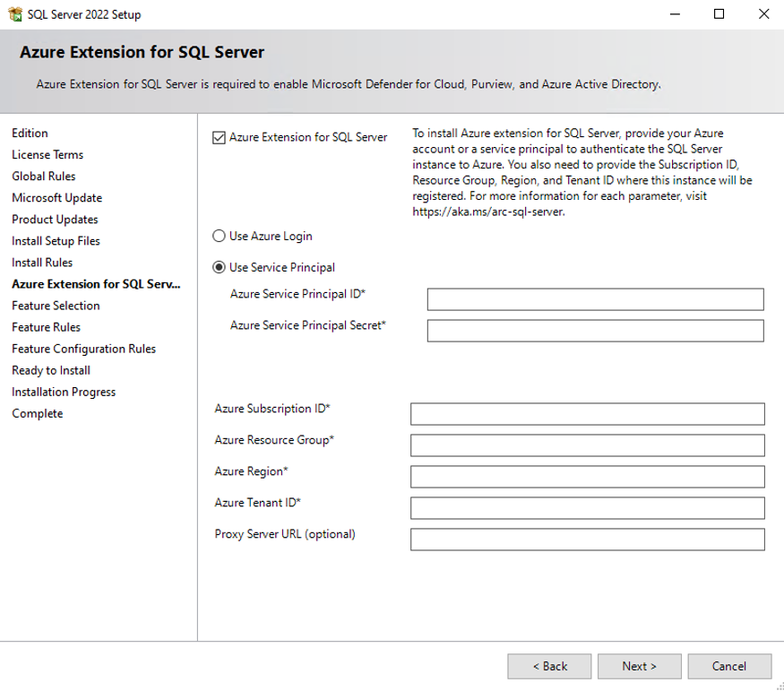Click the Azure Region* label
The image size is (784, 691).
point(252,471)
